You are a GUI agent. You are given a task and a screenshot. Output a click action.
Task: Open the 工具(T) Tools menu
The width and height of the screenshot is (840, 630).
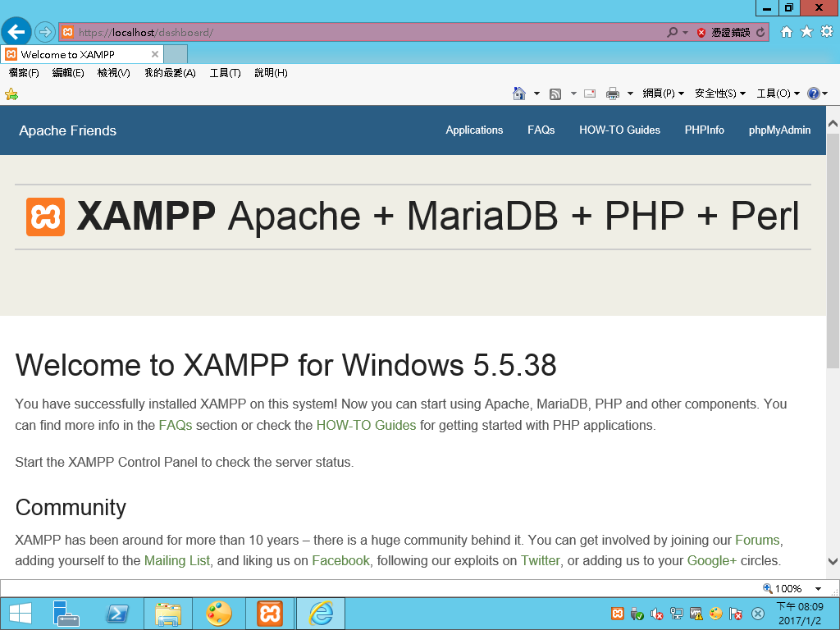point(225,73)
